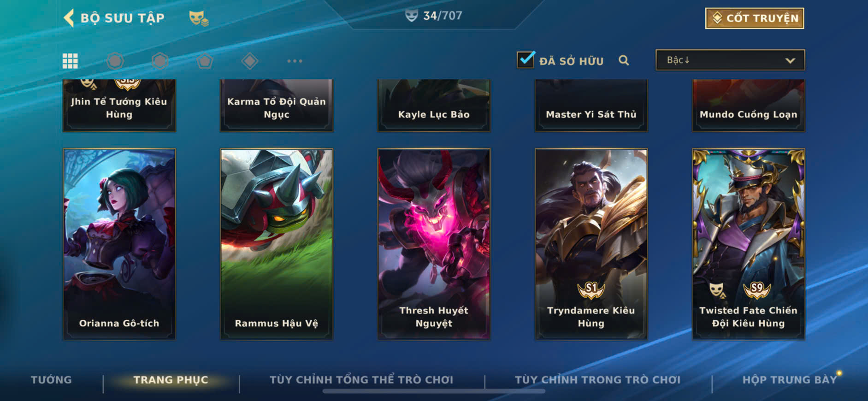This screenshot has height=401, width=868.
Task: Show more filters via three dots
Action: [295, 61]
